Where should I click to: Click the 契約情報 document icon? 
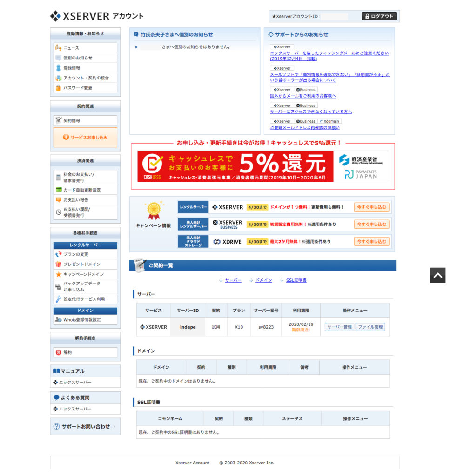[58, 120]
